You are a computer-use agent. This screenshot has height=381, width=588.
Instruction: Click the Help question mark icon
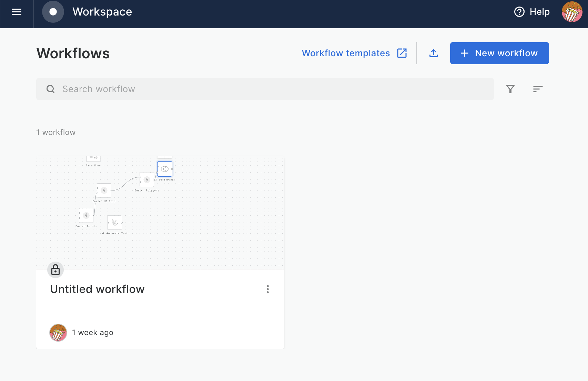[519, 12]
